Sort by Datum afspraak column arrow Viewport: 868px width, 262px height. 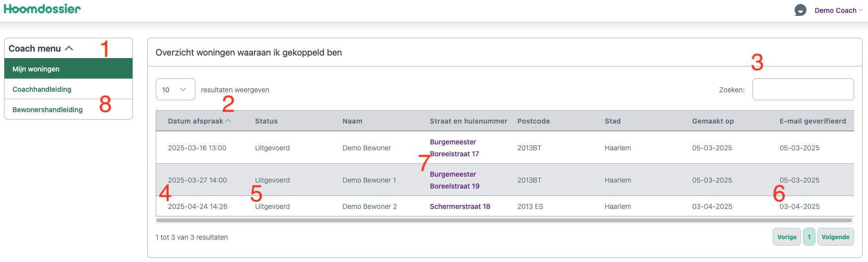pyautogui.click(x=228, y=121)
